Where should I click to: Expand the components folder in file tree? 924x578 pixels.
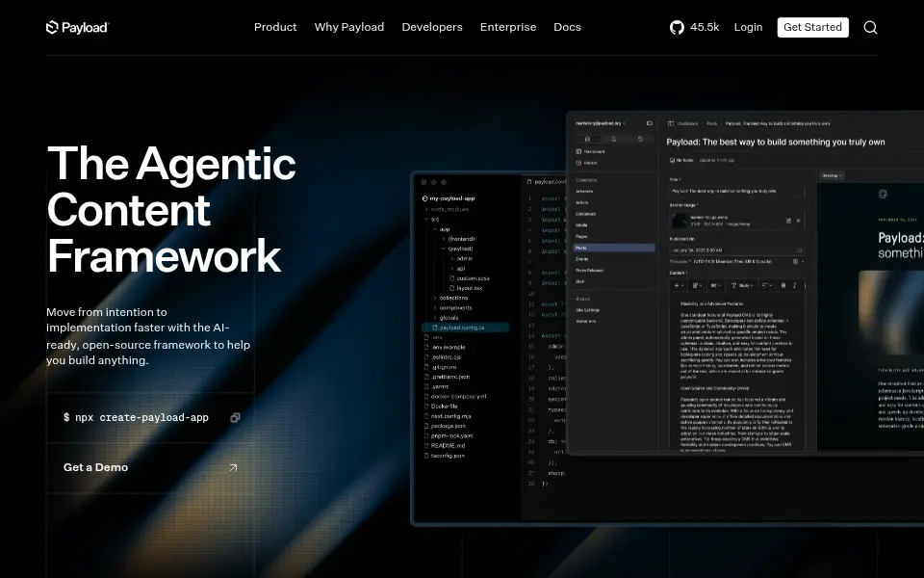455,308
